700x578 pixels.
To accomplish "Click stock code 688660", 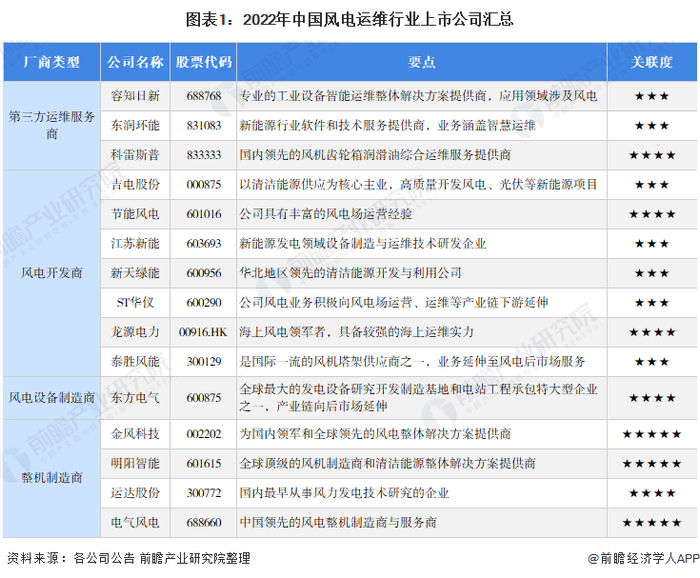I will pos(204,523).
